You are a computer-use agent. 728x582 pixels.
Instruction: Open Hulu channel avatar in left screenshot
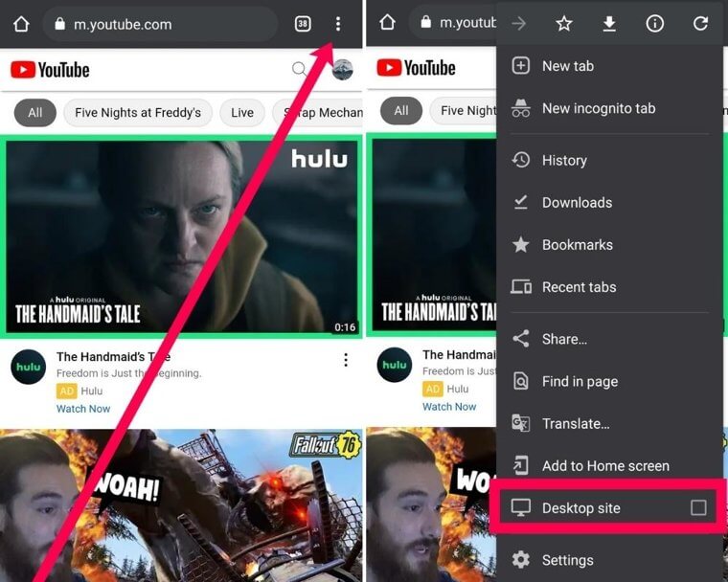click(x=29, y=367)
